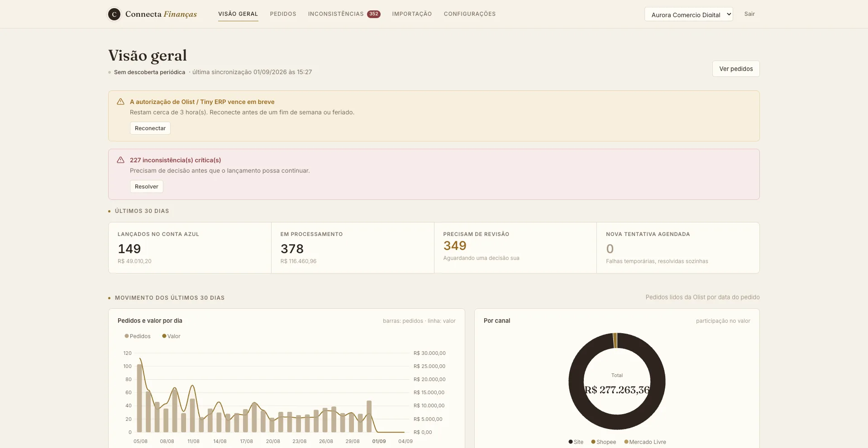Toggle the Mercado Livre channel legend item
Screen dimensions: 868x448
click(x=645, y=442)
